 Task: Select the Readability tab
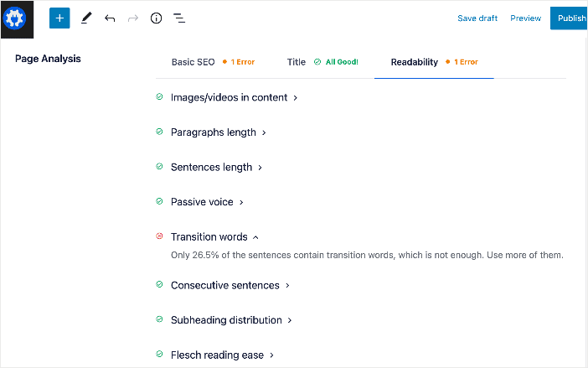click(415, 62)
